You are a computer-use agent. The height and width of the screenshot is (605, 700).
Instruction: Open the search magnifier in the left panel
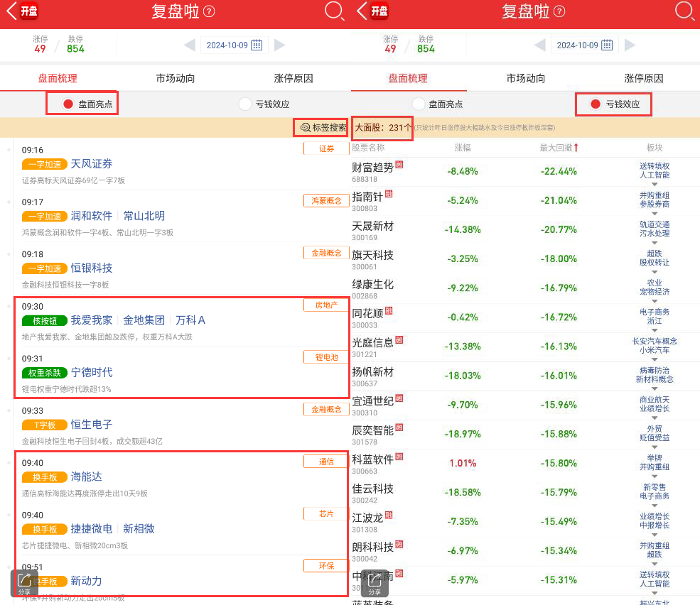pyautogui.click(x=334, y=11)
